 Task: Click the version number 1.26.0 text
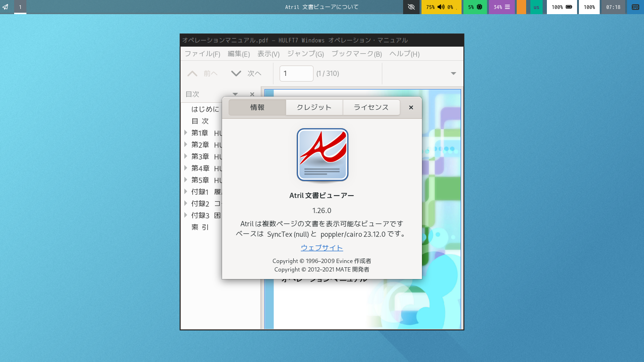[322, 211]
